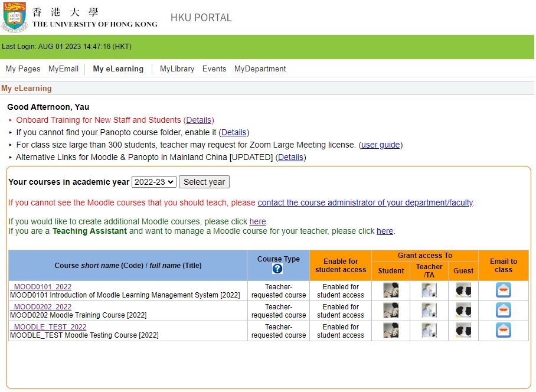This screenshot has height=392, width=536.
Task: Click Guest access icon for MOODLE_TEST_2022
Action: [463, 331]
